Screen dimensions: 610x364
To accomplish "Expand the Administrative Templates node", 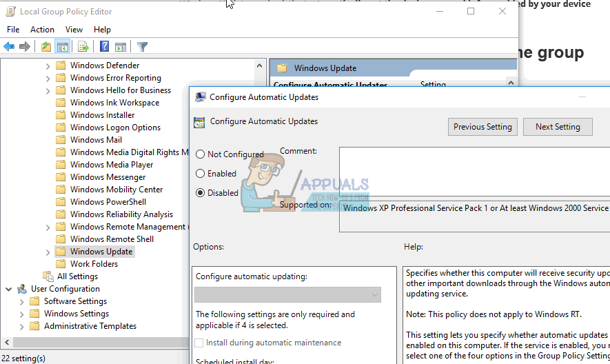I will click(22, 327).
